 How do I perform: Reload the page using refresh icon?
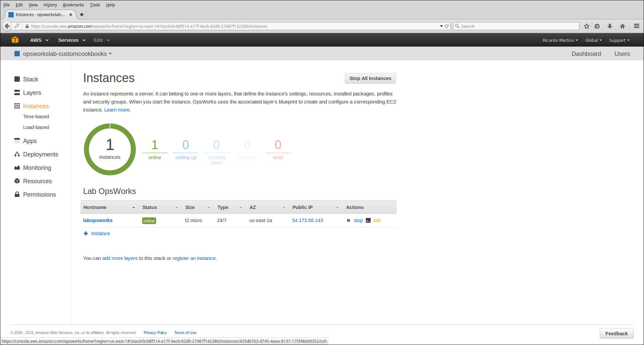[x=447, y=26]
